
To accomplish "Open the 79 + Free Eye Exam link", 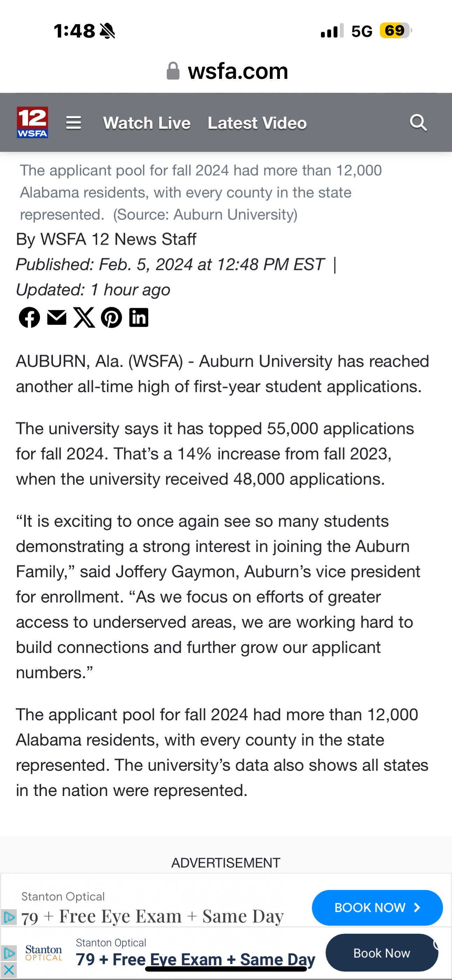I will pyautogui.click(x=195, y=959).
